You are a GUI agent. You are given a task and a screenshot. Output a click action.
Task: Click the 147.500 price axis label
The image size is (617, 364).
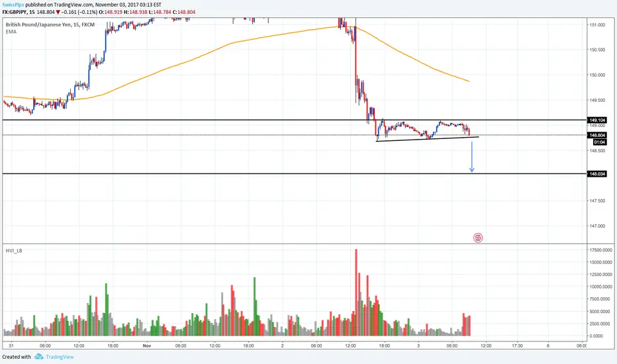click(x=597, y=201)
